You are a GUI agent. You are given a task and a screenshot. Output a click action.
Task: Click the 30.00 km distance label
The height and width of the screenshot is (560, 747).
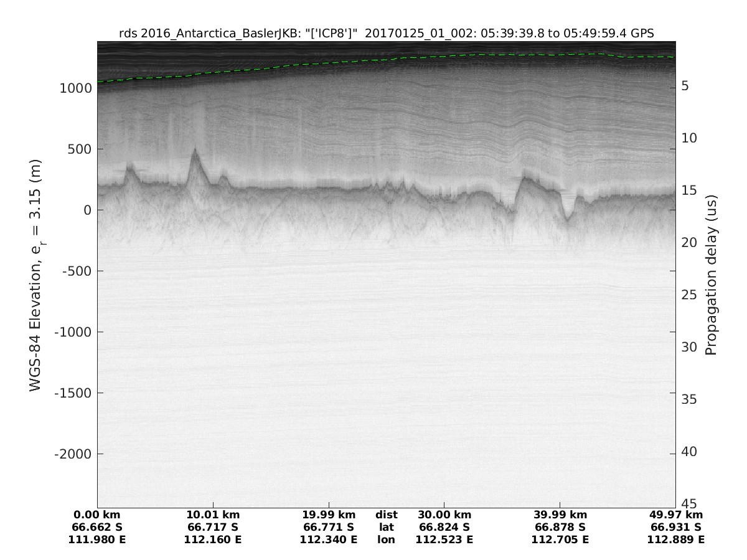444,515
